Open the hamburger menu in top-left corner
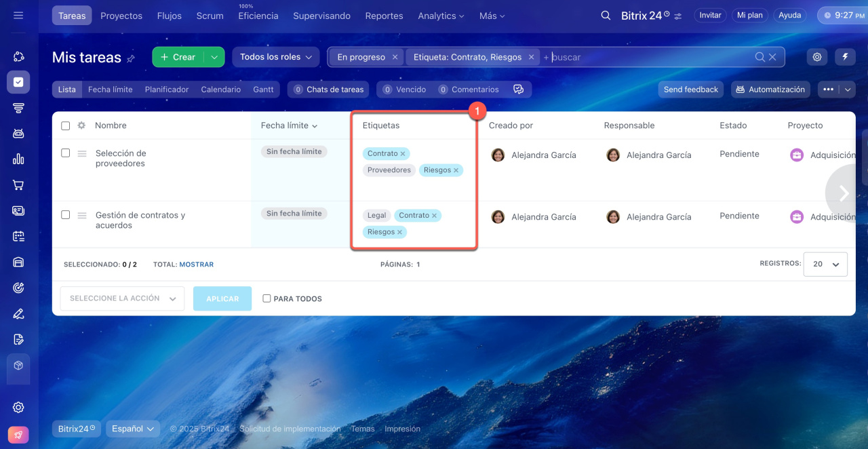Image resolution: width=868 pixels, height=449 pixels. tap(18, 15)
